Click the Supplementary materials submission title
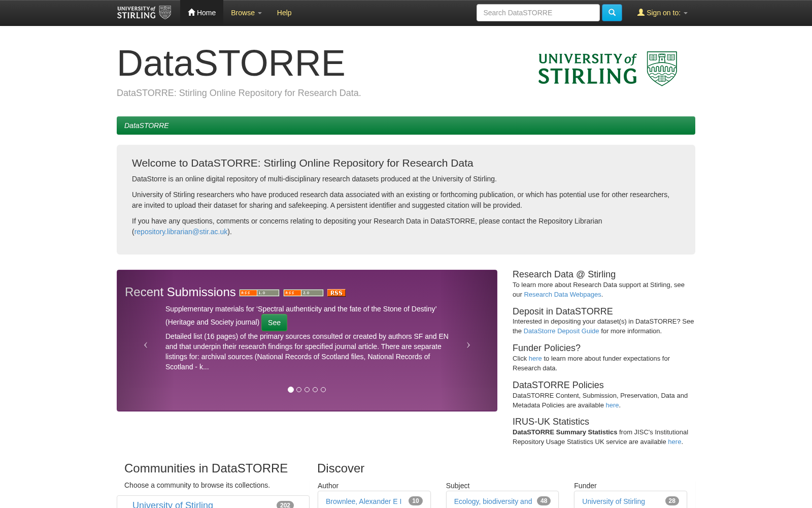 301,315
